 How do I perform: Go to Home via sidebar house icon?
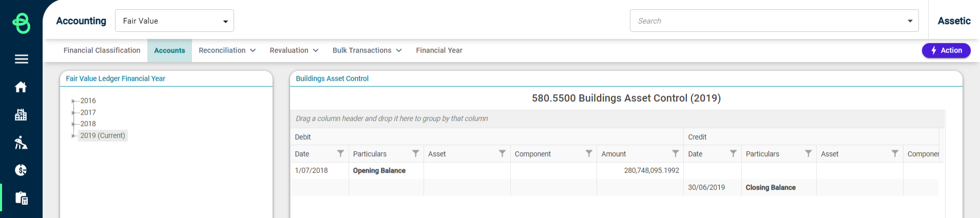pos(21,87)
